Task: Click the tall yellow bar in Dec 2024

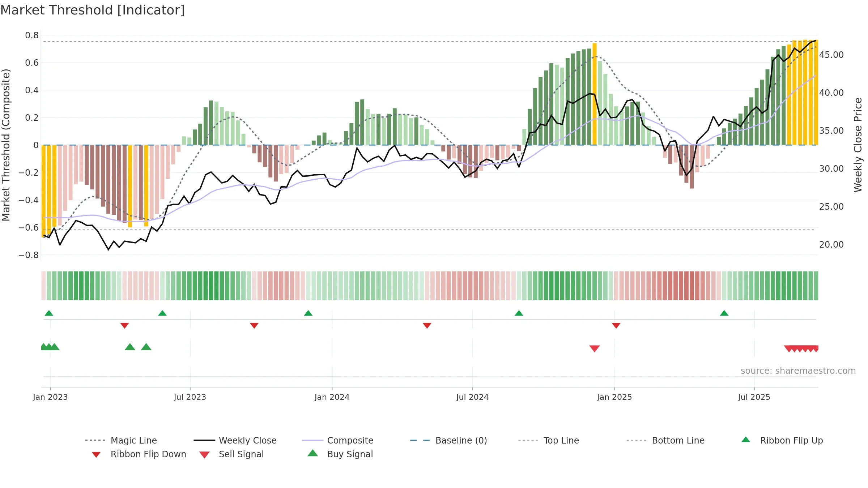Action: tap(595, 94)
